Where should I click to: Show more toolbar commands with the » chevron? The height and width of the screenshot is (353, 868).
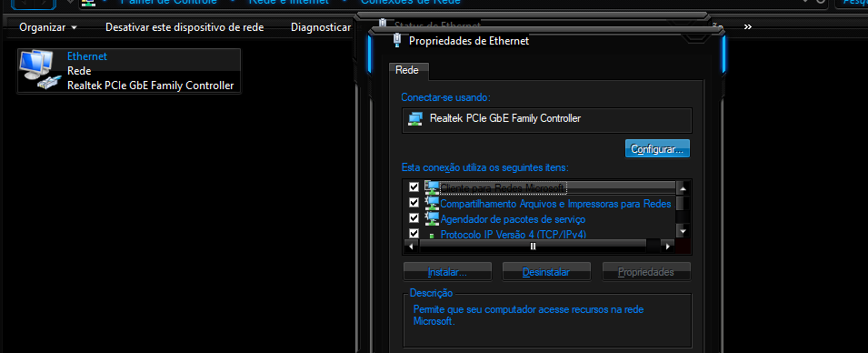[x=748, y=26]
